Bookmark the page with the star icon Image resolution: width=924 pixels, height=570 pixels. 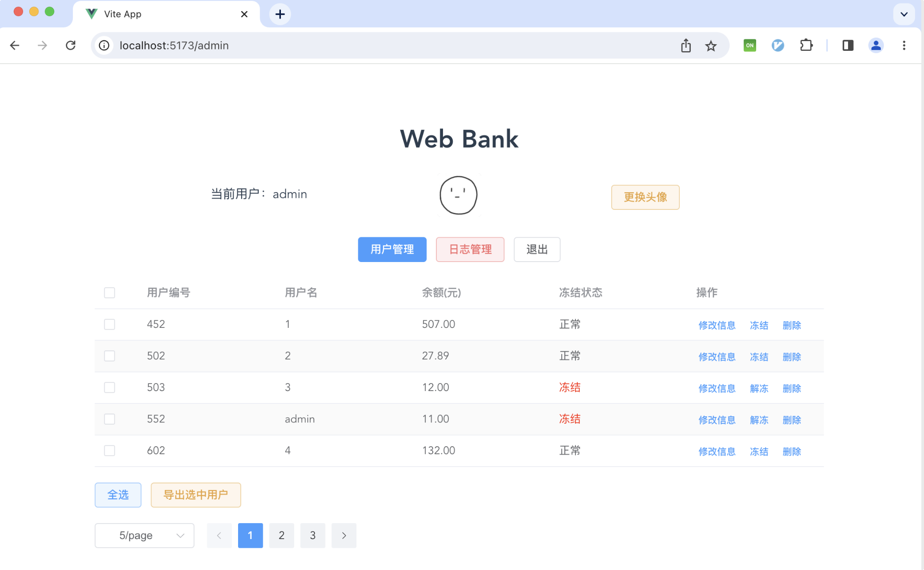pyautogui.click(x=711, y=46)
